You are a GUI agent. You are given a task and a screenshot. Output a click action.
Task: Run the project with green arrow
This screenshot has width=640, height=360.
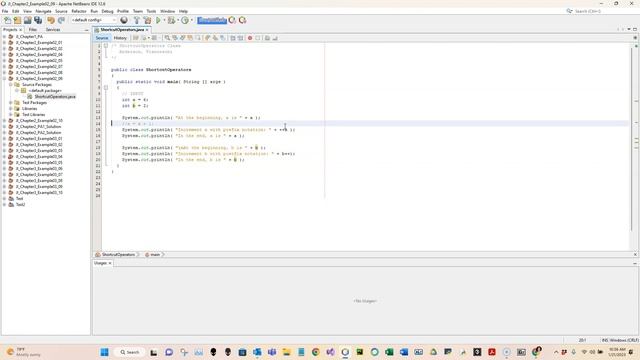click(x=158, y=20)
